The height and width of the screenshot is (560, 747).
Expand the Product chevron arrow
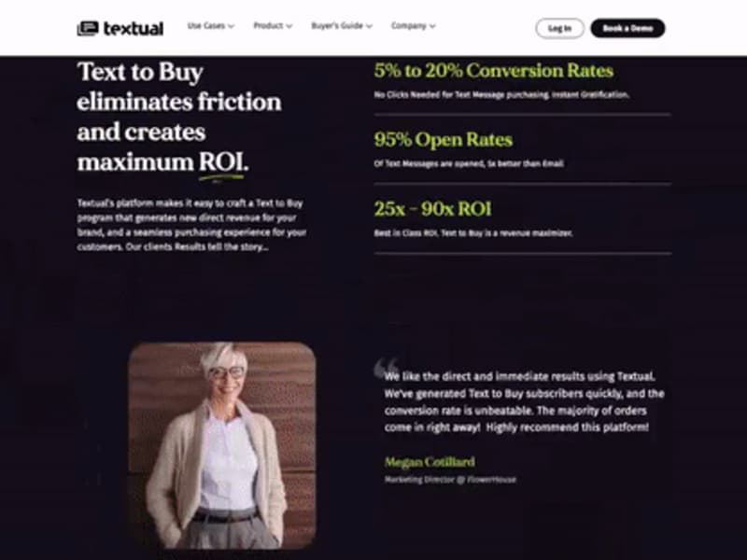point(289,26)
